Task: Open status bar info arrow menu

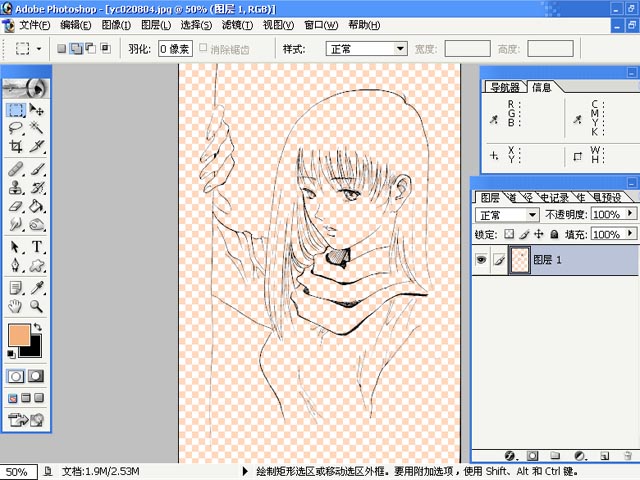Action: [245, 471]
